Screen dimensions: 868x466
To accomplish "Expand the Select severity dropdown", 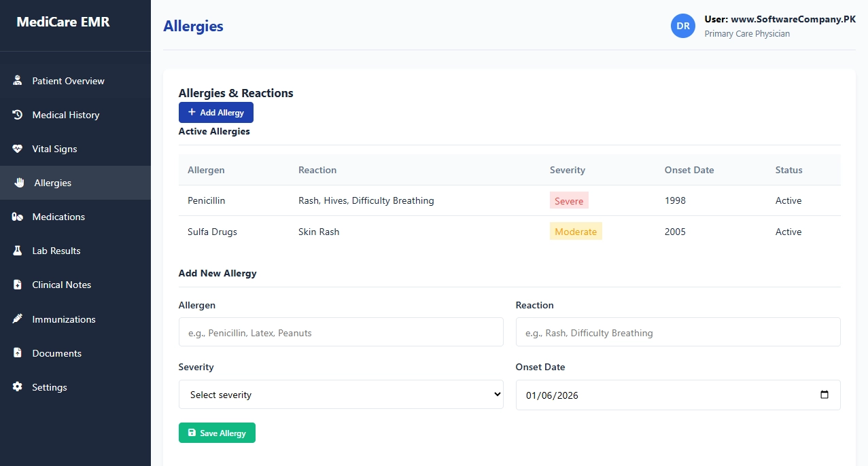I will click(341, 395).
